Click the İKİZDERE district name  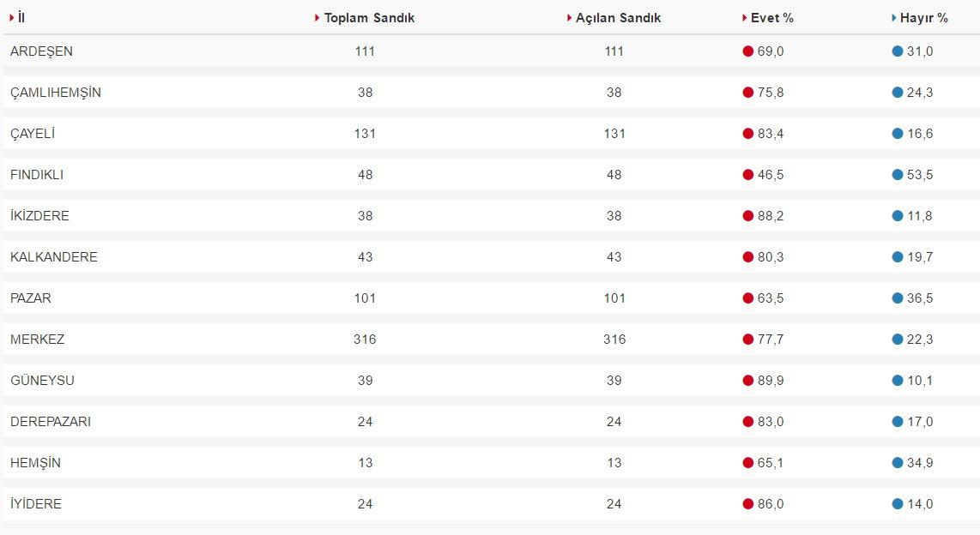(39, 216)
